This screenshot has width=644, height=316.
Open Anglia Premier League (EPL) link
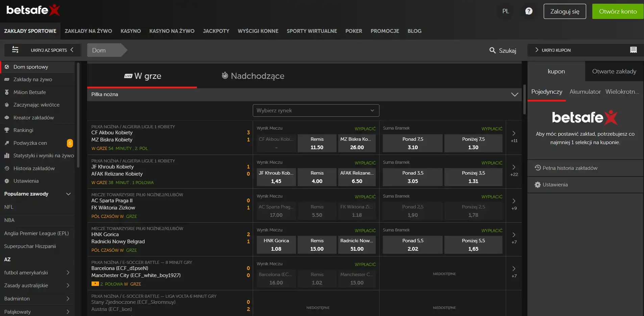36,233
